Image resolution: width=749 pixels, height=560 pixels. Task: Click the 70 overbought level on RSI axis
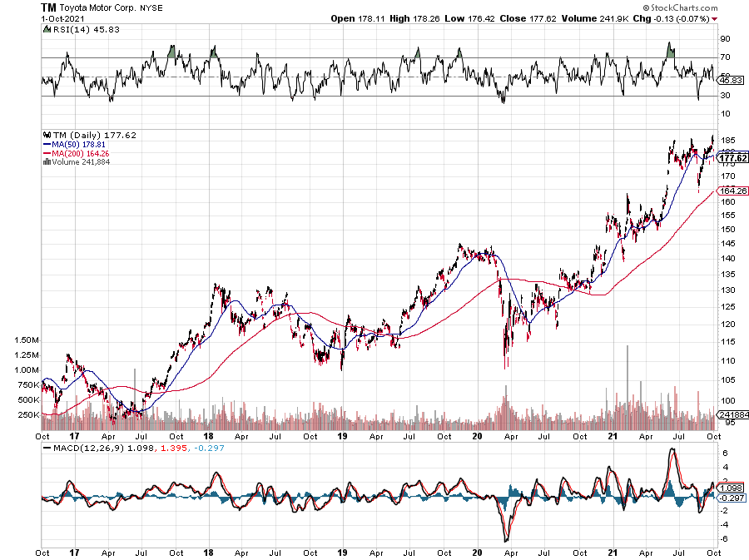[725, 57]
